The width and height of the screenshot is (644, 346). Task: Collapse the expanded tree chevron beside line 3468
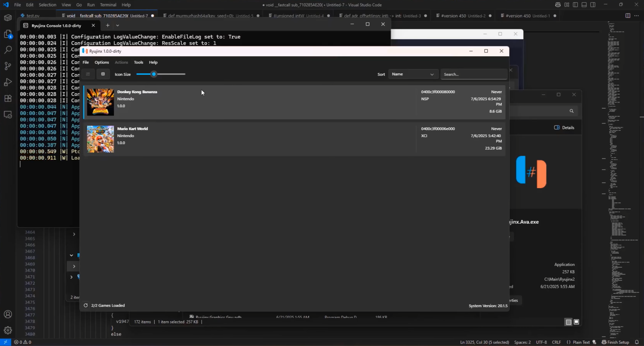(71, 255)
